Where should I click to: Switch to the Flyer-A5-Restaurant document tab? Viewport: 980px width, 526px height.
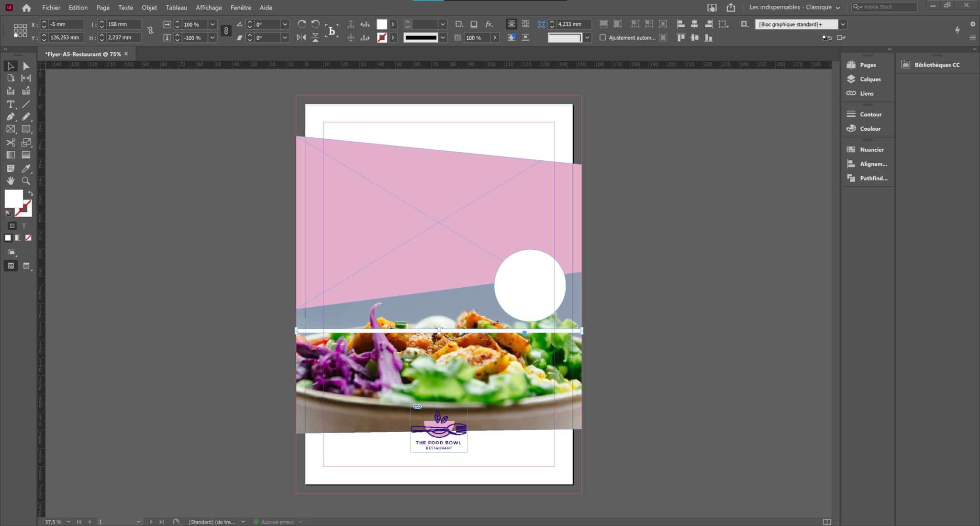[x=81, y=54]
